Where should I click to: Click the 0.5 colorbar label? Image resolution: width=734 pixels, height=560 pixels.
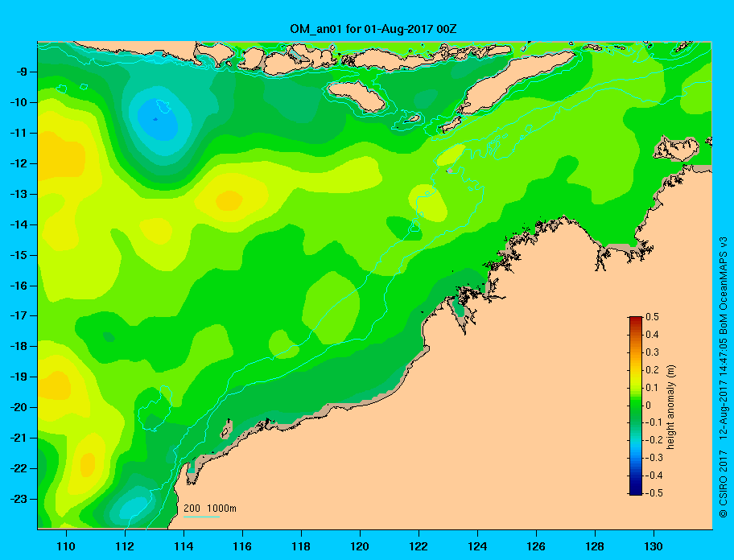click(652, 317)
